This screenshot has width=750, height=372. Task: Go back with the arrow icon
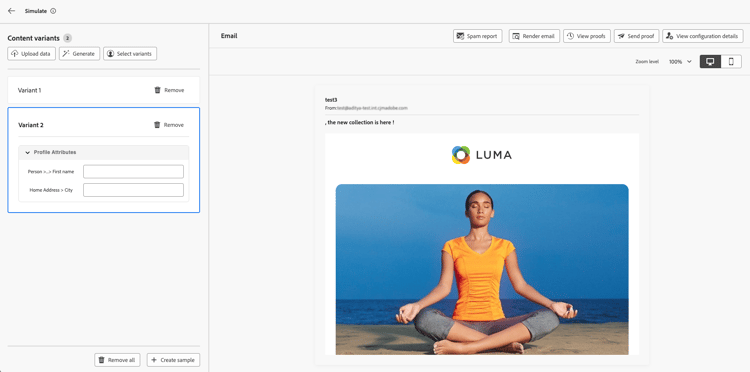point(11,11)
